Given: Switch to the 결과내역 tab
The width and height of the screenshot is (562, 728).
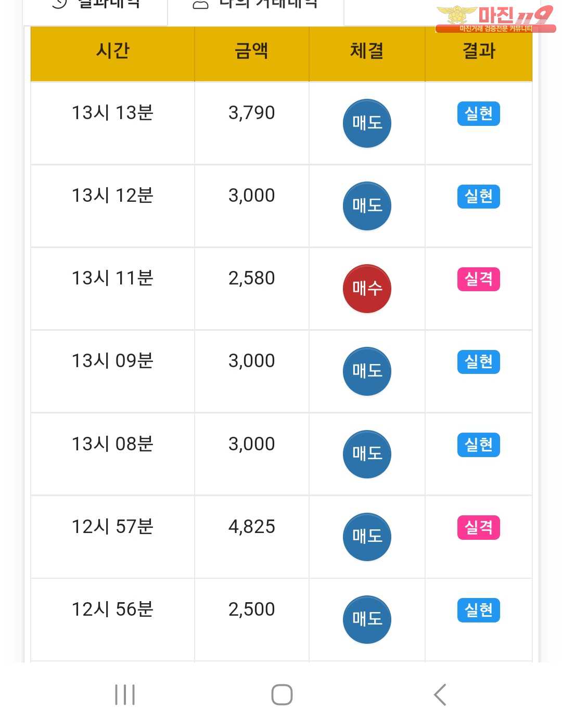Looking at the screenshot, I should (x=96, y=6).
